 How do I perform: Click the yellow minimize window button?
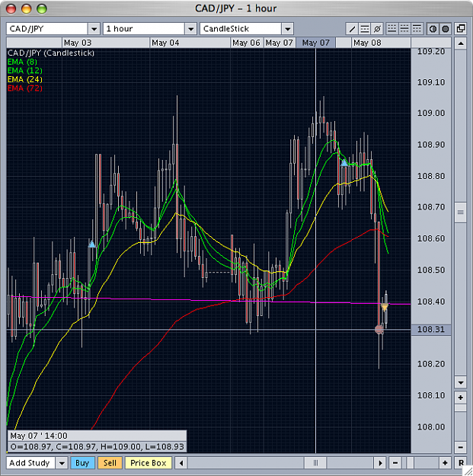click(x=27, y=9)
